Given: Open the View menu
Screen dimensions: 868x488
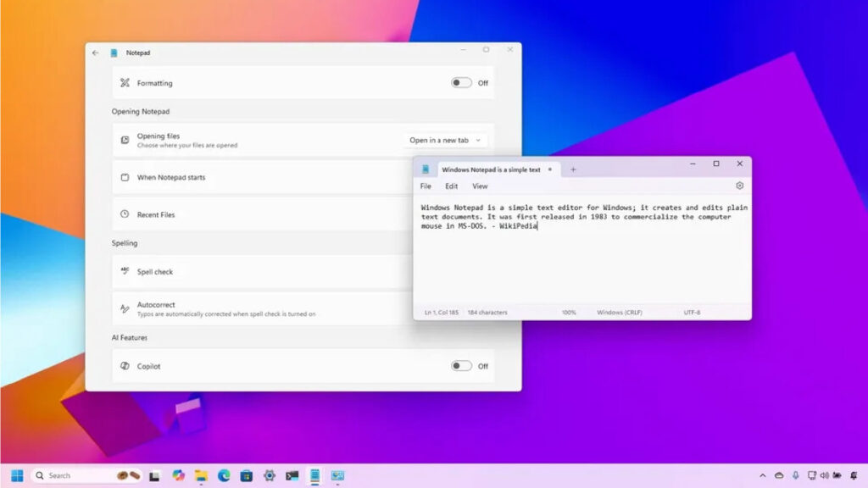Looking at the screenshot, I should 480,186.
